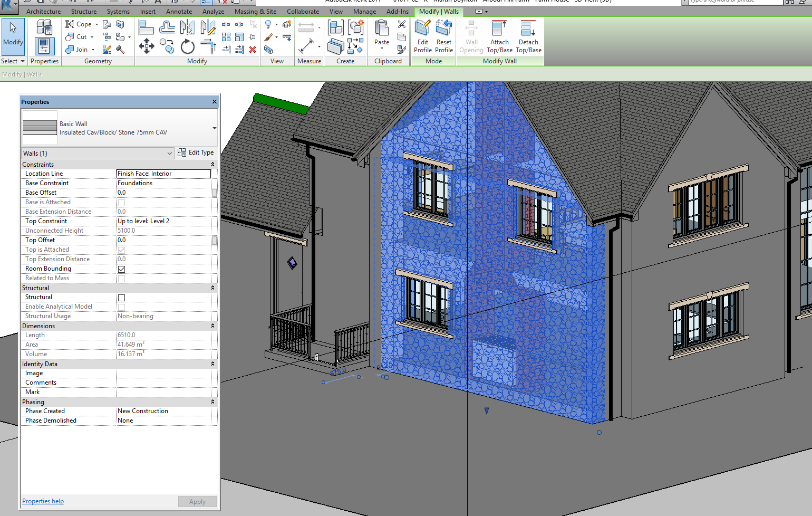Click the Reset Profile button

pos(444,36)
